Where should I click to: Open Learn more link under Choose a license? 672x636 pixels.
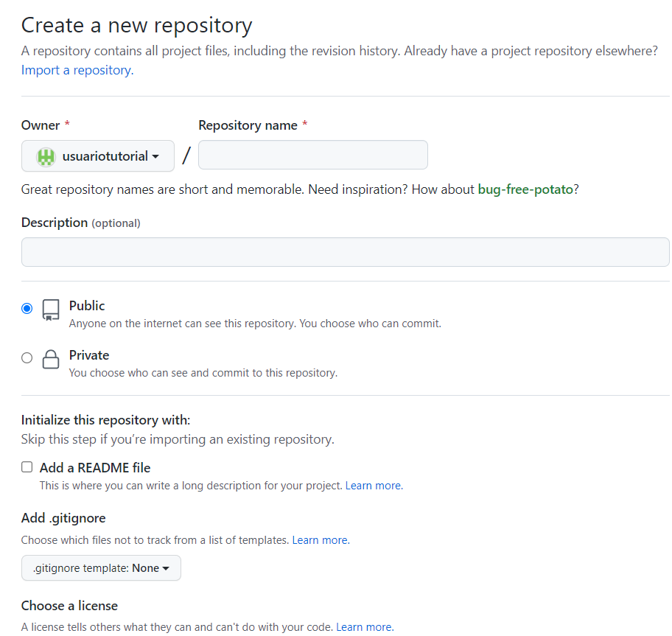[364, 627]
